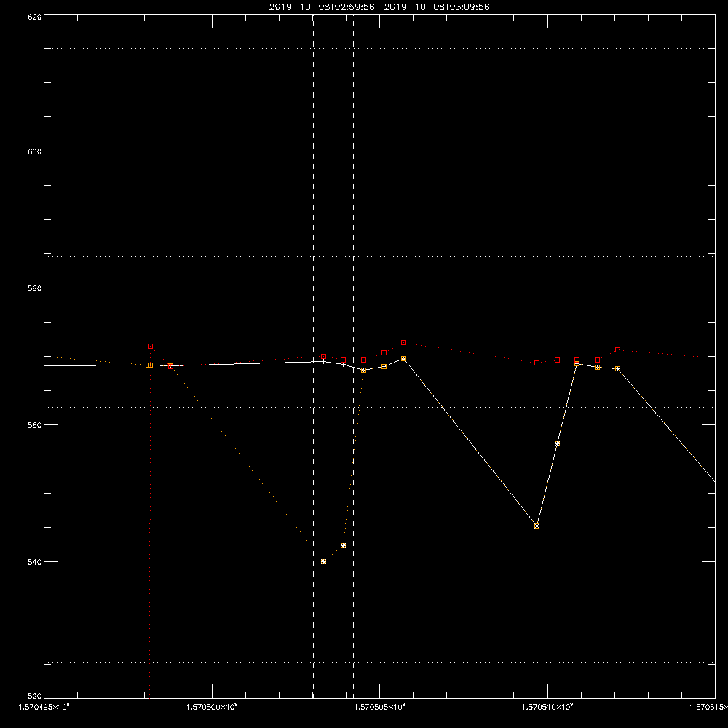The width and height of the screenshot is (728, 728).
Task: Select the last orange square before the final solid-line drop
Action: point(617,368)
